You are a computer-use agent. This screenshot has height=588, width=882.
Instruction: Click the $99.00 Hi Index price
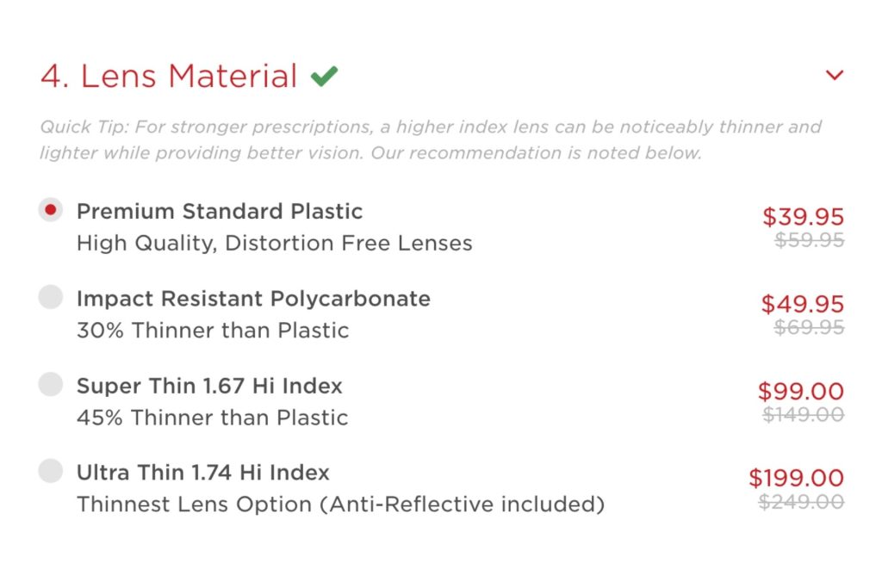[803, 391]
